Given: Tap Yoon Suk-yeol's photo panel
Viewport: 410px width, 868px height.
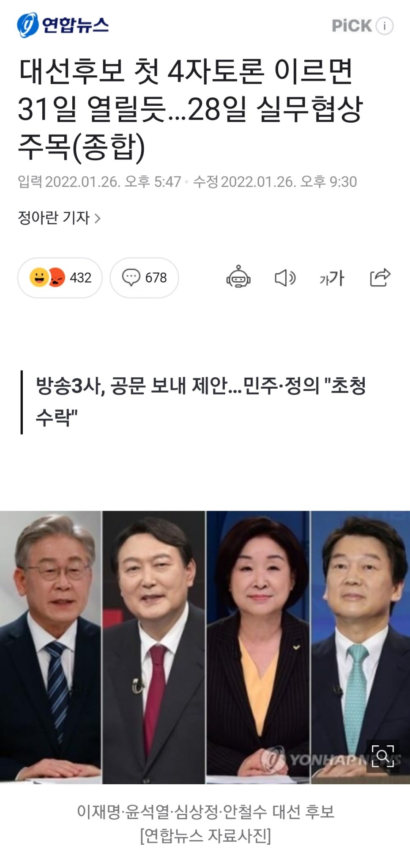Looking at the screenshot, I should pyautogui.click(x=154, y=647).
